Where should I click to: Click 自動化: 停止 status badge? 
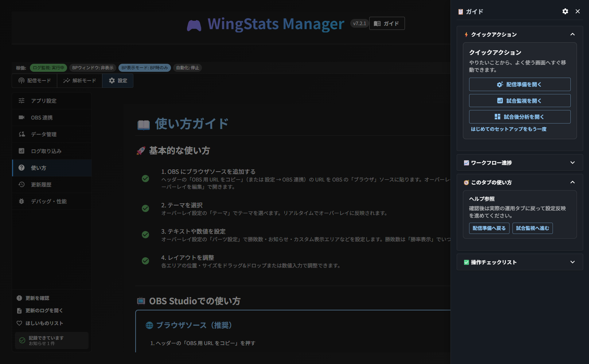187,68
